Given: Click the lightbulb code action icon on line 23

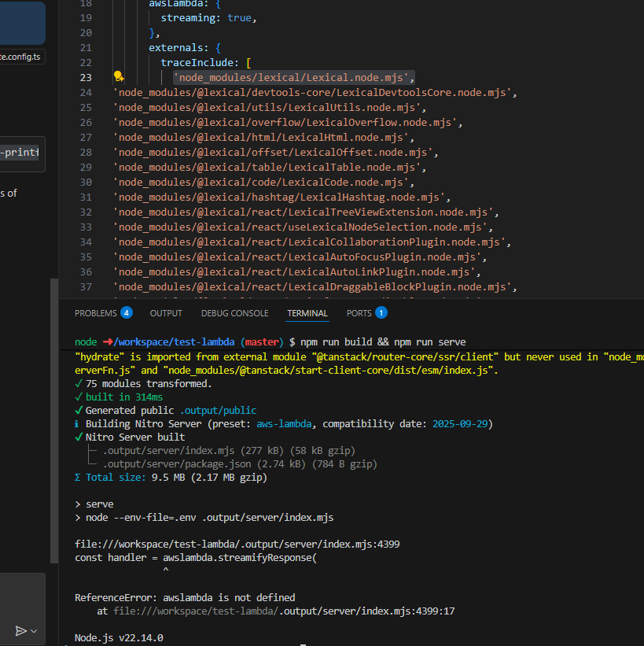Looking at the screenshot, I should pos(119,77).
